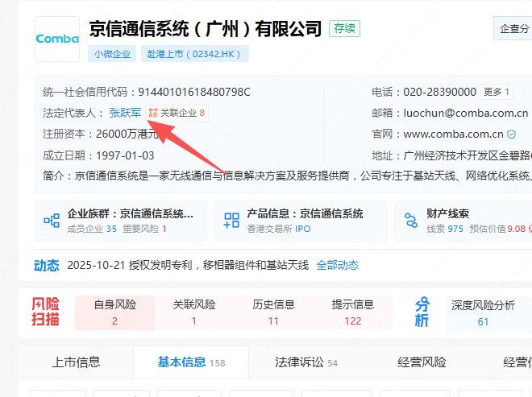View 关联企业 8 related companies

tap(177, 113)
